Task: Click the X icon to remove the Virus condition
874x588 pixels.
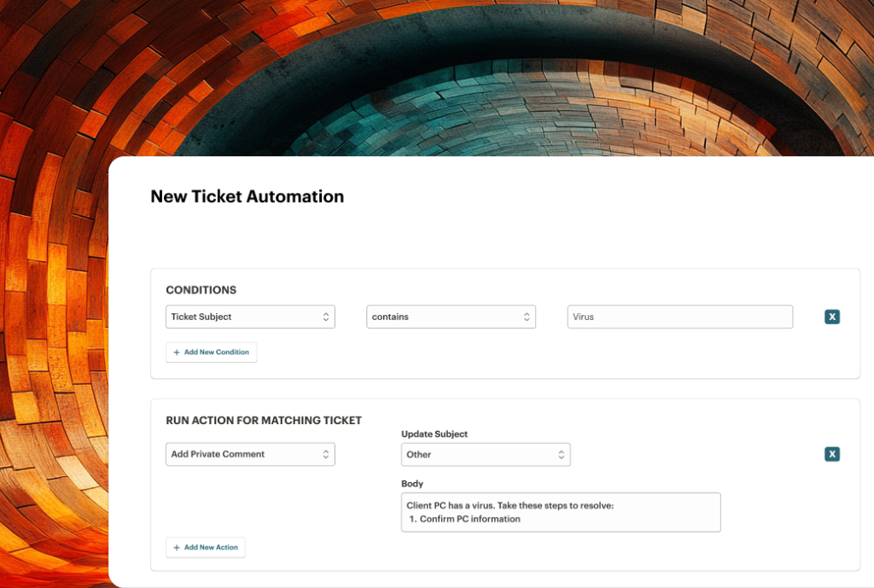Action: (x=832, y=317)
